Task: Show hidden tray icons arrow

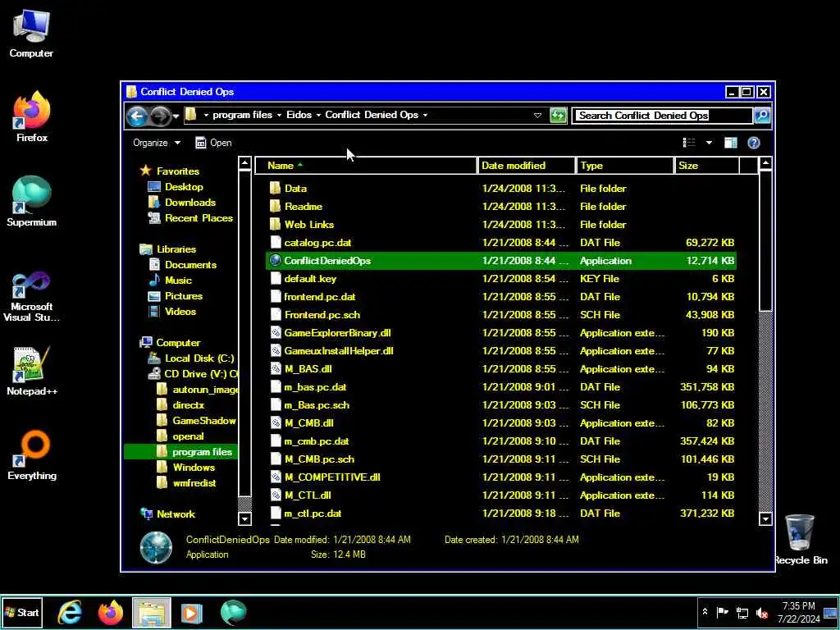Action: [x=705, y=612]
